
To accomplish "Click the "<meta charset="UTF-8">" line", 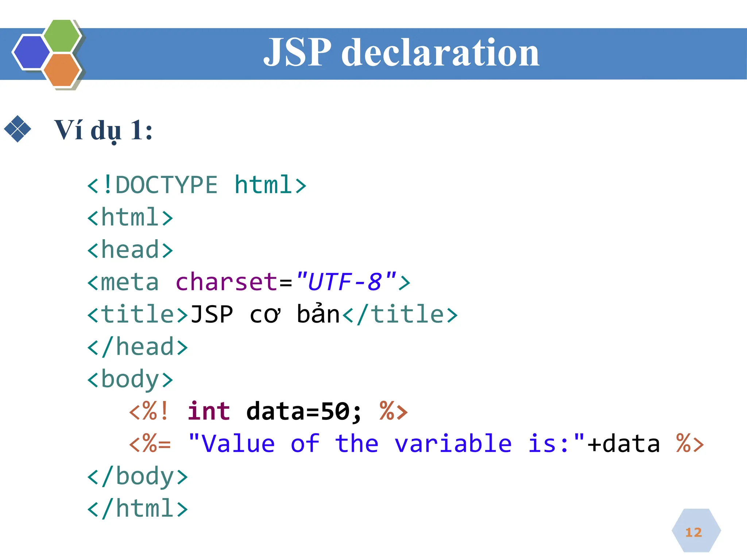I will coord(249,282).
